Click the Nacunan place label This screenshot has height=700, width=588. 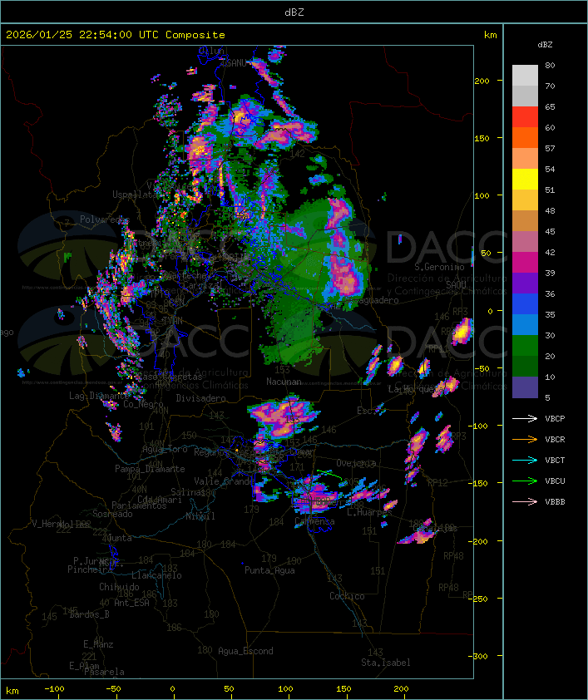[x=284, y=382]
